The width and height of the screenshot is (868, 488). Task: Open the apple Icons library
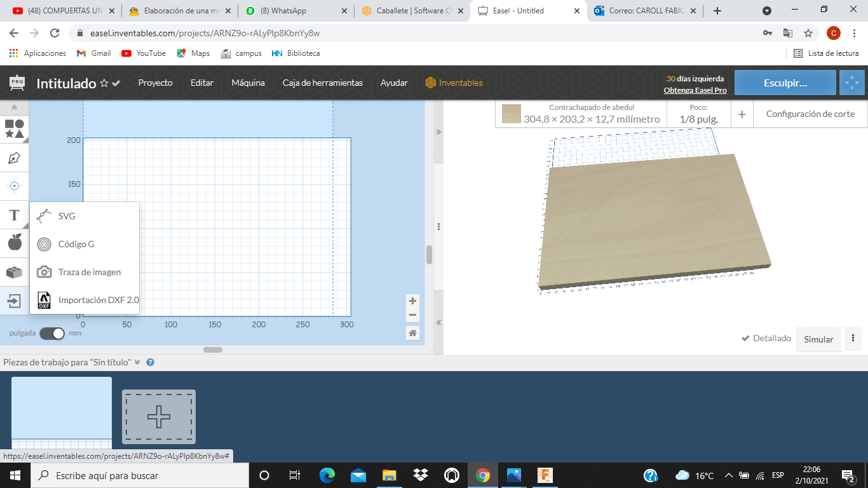tap(15, 242)
